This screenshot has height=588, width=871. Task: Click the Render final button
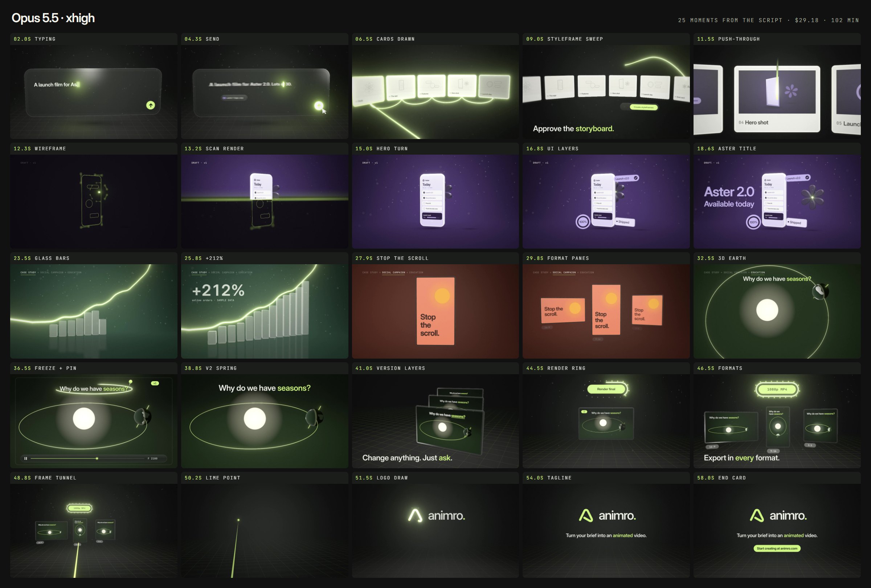coord(606,389)
